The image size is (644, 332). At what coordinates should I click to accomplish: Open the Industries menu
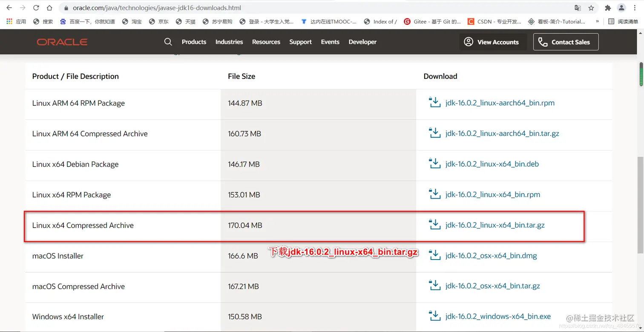click(x=229, y=42)
